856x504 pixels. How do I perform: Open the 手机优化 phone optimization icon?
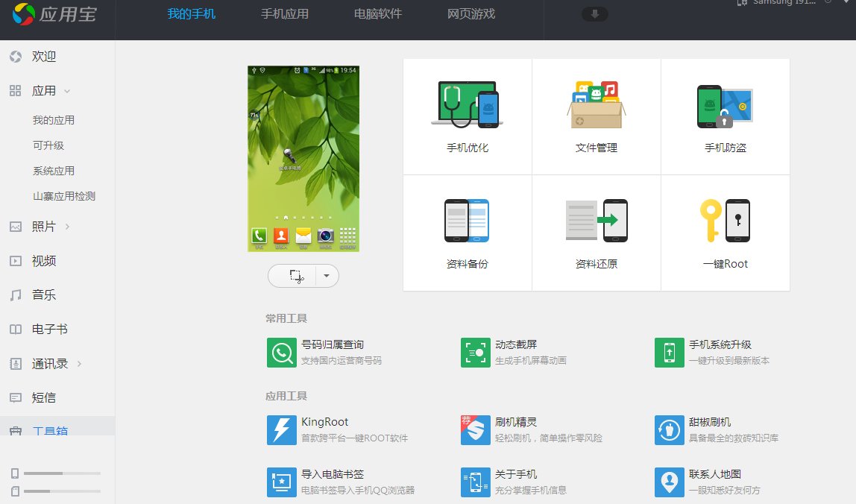point(467,104)
